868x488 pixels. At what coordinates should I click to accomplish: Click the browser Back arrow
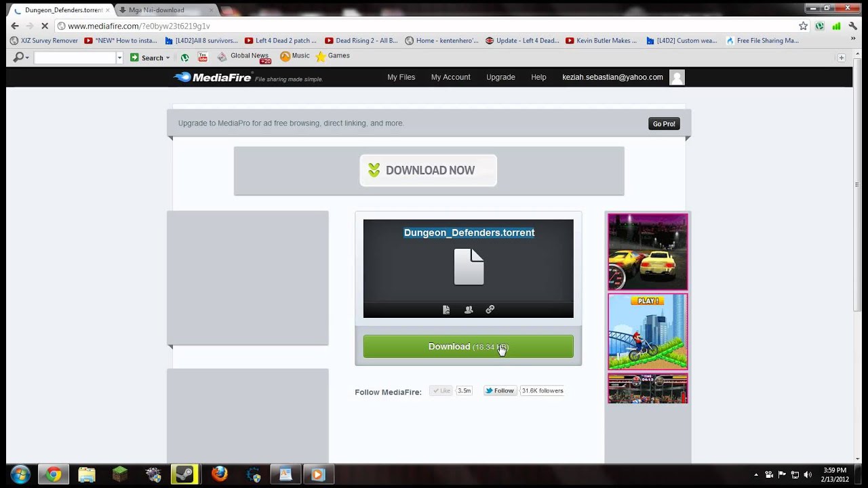pyautogui.click(x=15, y=26)
